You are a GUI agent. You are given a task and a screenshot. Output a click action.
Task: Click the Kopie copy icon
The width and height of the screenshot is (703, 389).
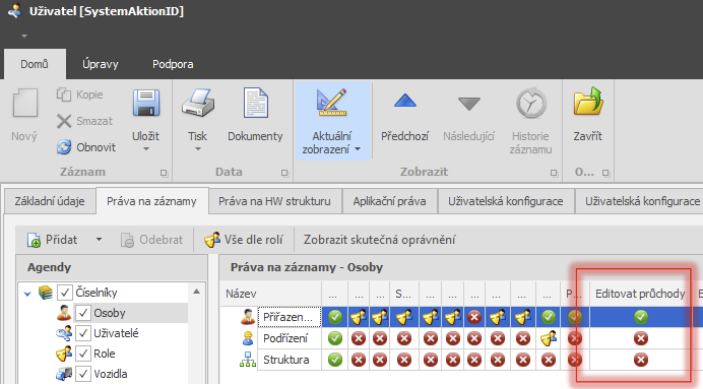coord(64,95)
